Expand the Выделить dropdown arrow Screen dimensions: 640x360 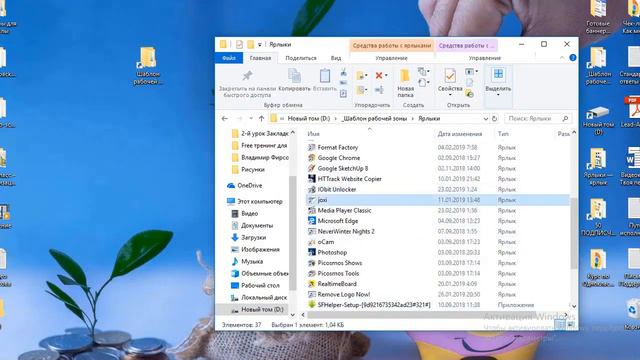(x=498, y=95)
